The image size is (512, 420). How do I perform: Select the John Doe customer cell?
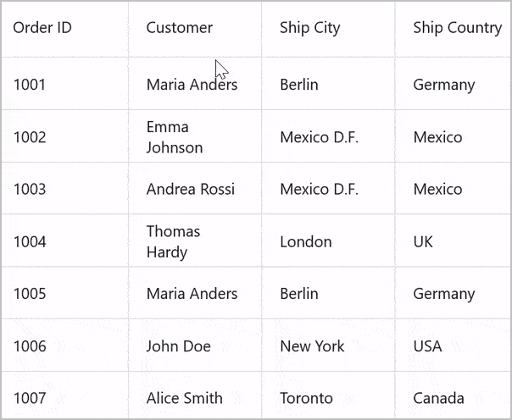[195, 345]
